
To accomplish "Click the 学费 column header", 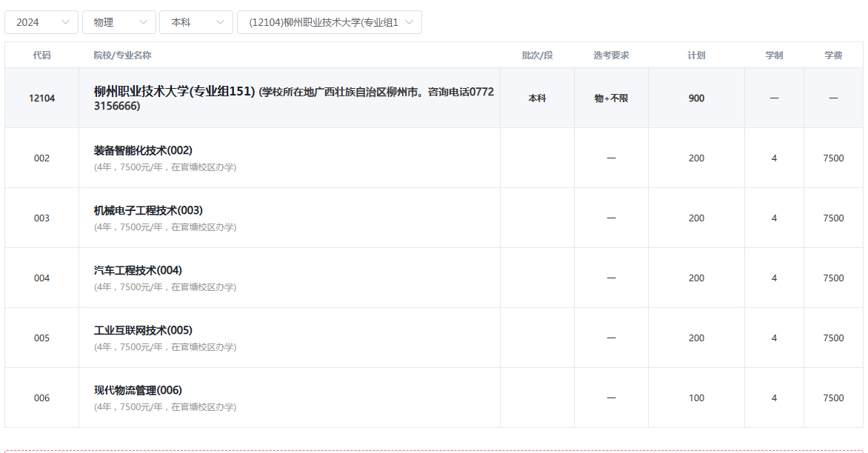I will (833, 56).
